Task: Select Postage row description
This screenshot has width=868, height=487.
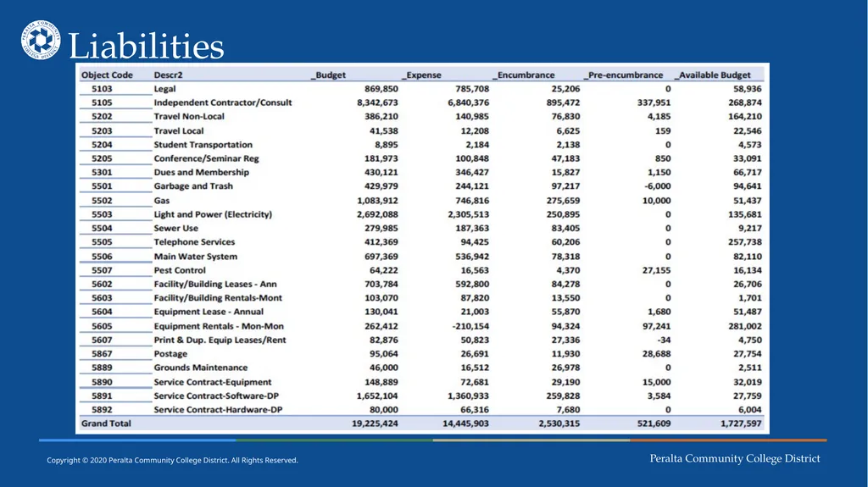Action: point(170,354)
